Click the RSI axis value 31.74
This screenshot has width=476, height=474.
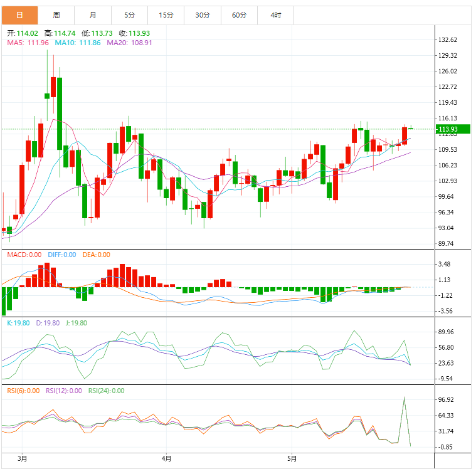pyautogui.click(x=446, y=431)
